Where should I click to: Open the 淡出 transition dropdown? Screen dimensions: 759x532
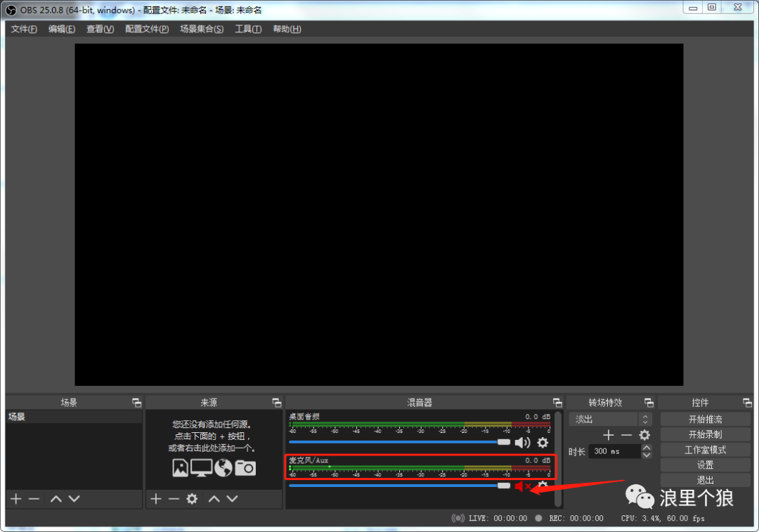[x=610, y=420]
